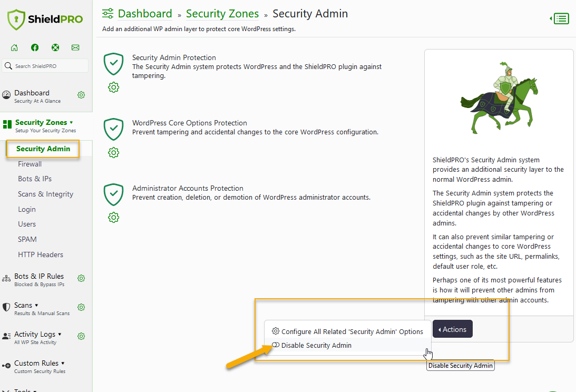Select Firewall in Security Zones submenu
This screenshot has height=392, width=576.
pos(30,164)
